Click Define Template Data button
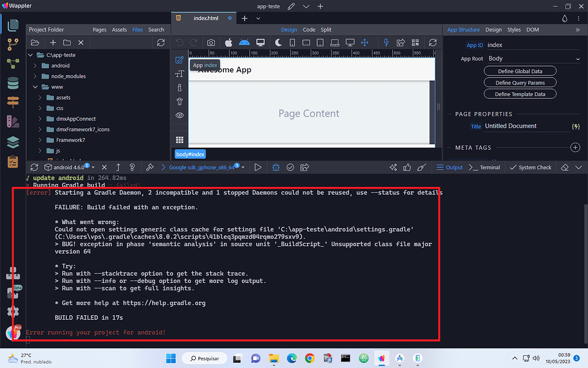Screen dimensions: 588x368 tap(520, 94)
